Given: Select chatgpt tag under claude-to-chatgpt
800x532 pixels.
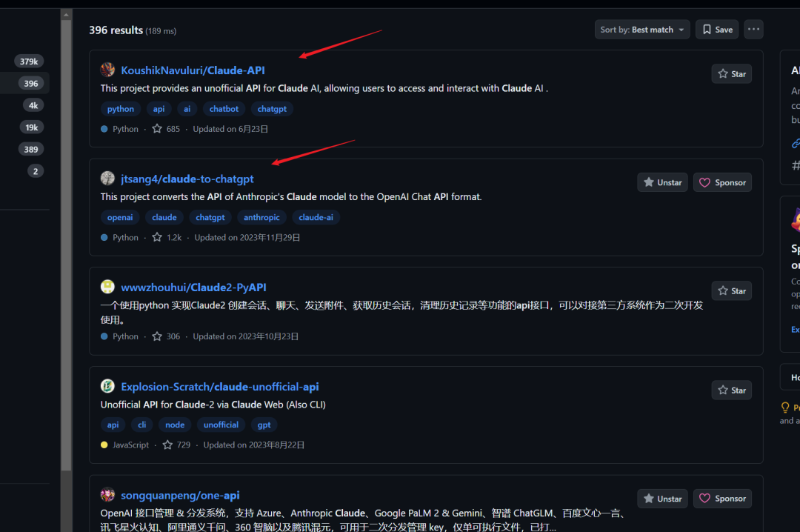Looking at the screenshot, I should pyautogui.click(x=210, y=218).
